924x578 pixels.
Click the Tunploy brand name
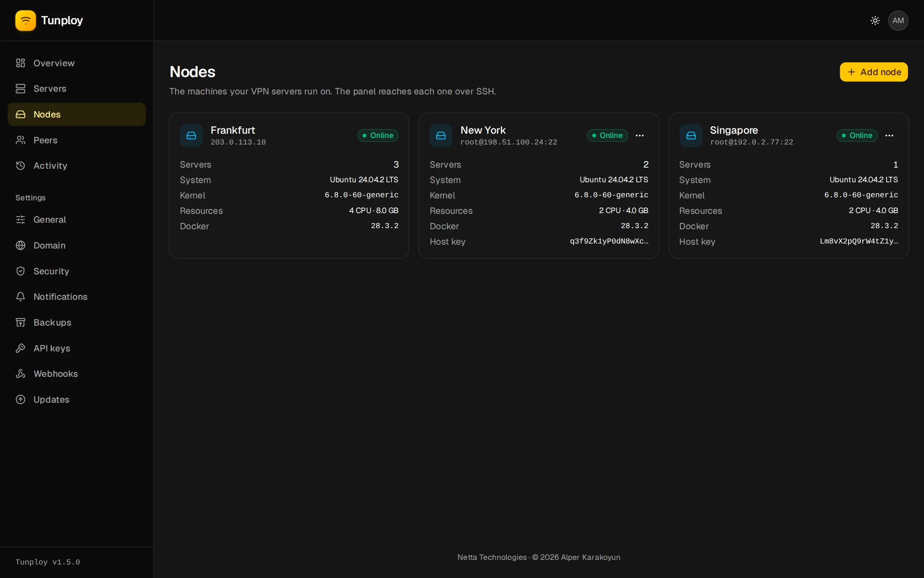62,20
